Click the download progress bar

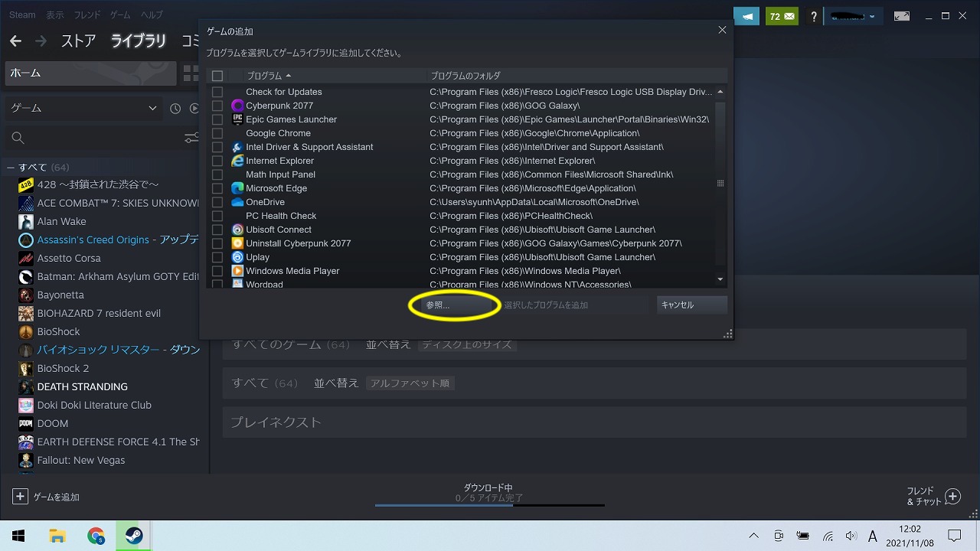click(x=489, y=505)
